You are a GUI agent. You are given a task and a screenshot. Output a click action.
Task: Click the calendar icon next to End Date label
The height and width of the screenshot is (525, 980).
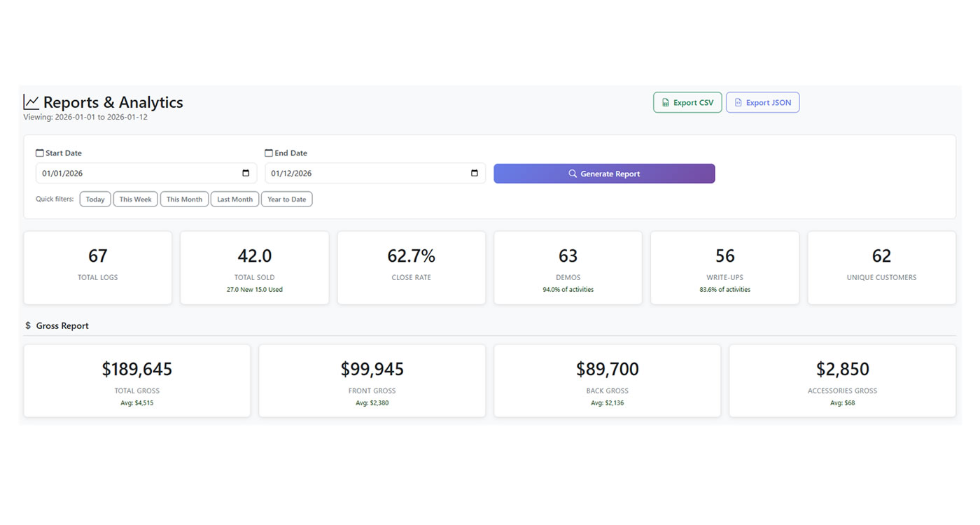coord(268,152)
